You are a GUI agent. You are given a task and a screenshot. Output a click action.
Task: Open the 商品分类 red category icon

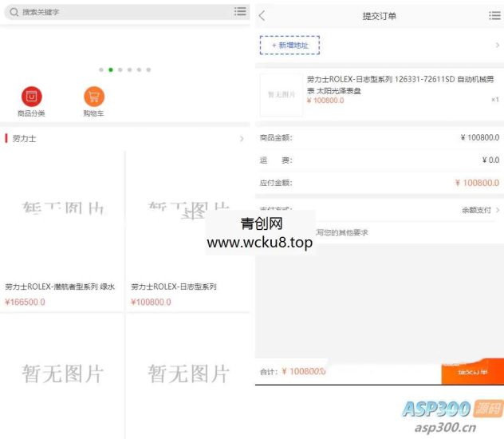tap(31, 96)
